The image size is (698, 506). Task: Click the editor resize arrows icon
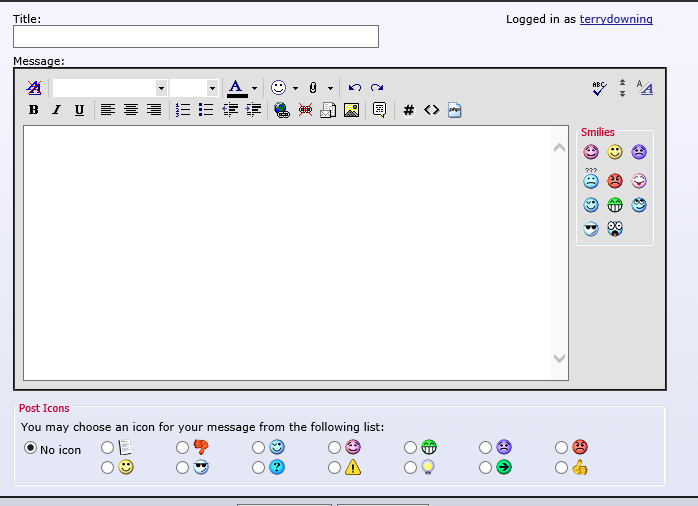click(x=622, y=88)
